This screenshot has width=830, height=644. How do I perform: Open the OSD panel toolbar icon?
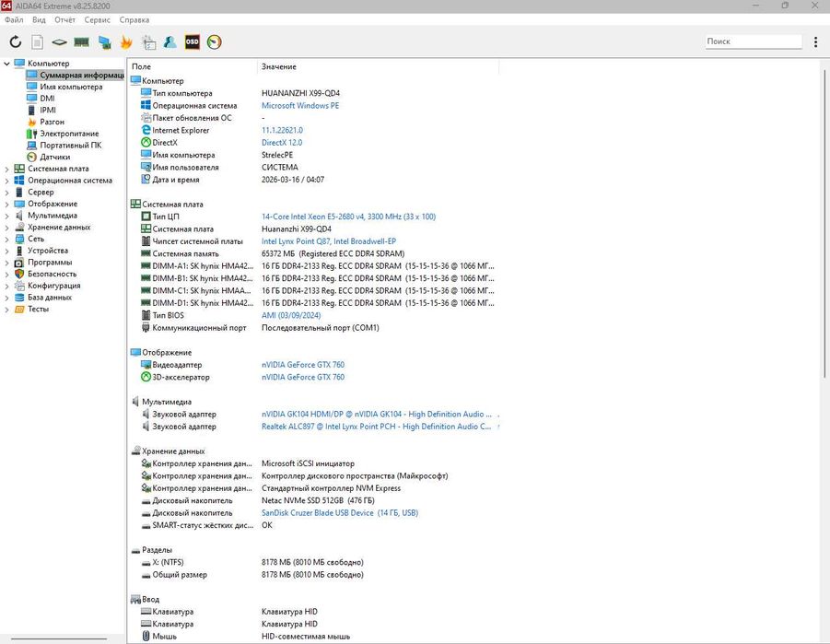coord(193,41)
